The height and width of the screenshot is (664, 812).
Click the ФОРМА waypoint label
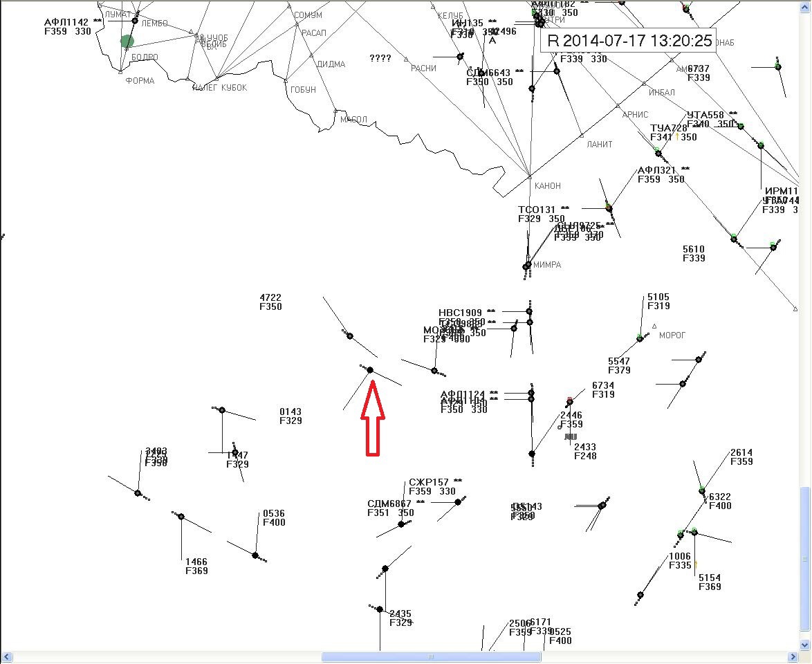(x=140, y=81)
